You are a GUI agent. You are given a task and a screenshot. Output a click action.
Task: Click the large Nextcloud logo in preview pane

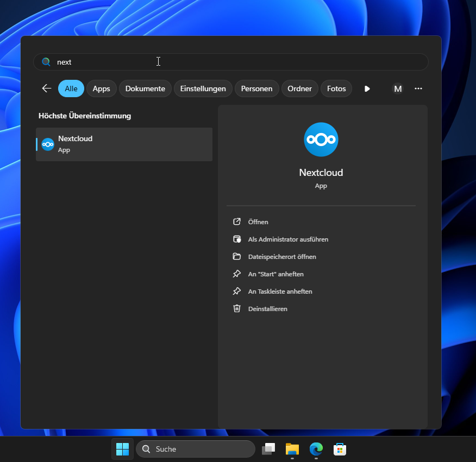(x=321, y=140)
